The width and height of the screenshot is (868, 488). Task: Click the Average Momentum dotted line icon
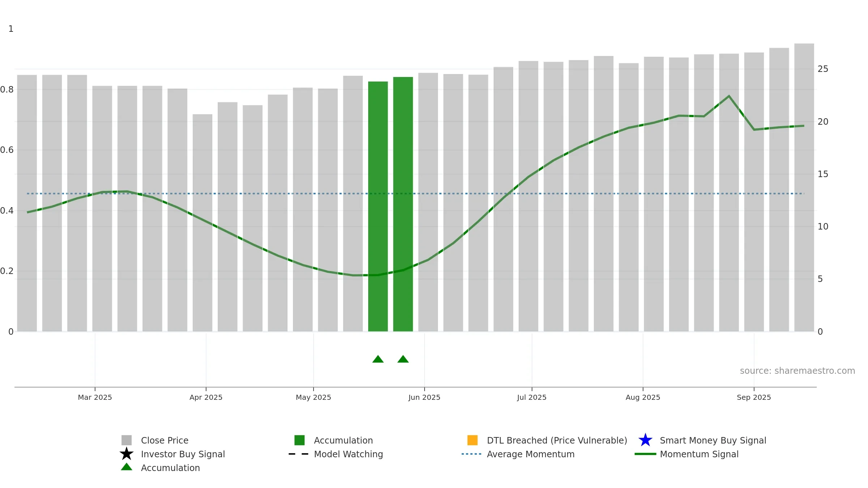pos(471,454)
